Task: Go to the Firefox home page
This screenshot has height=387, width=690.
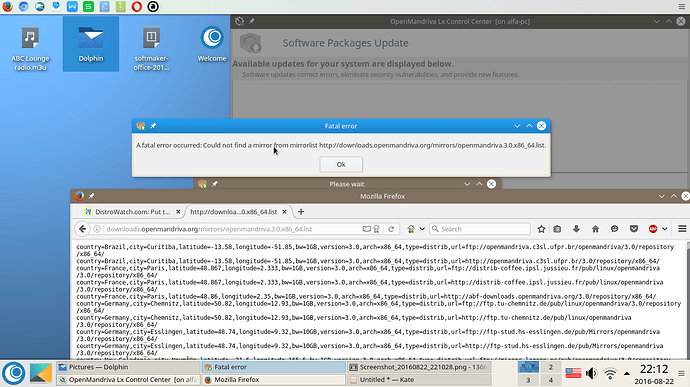Action: (x=595, y=229)
